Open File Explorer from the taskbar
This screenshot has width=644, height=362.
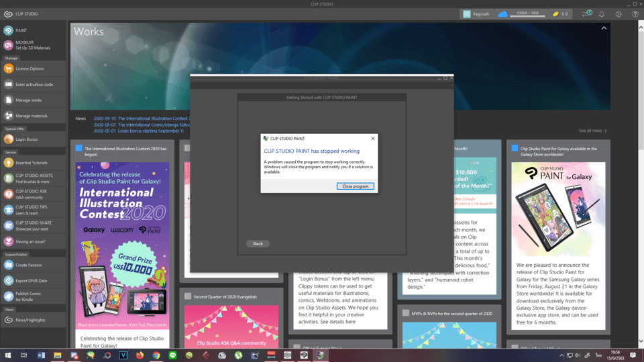coord(58,355)
